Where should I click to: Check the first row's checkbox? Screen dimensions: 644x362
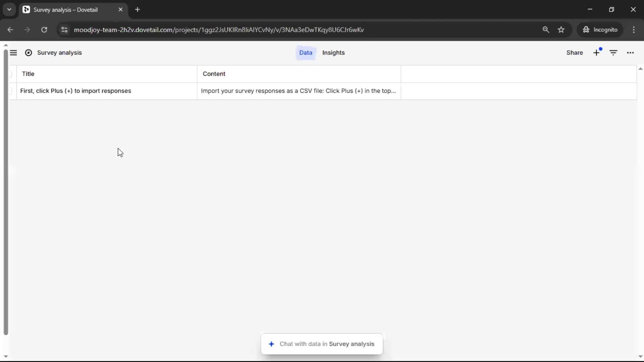[10, 91]
